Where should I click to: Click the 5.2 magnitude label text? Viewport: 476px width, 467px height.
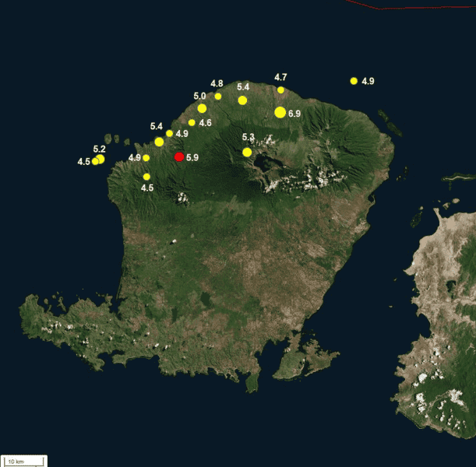pos(99,149)
